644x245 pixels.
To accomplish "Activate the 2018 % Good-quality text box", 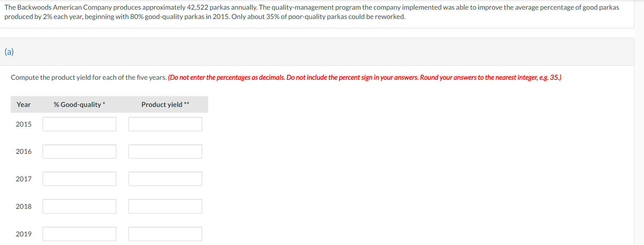I will (x=79, y=206).
